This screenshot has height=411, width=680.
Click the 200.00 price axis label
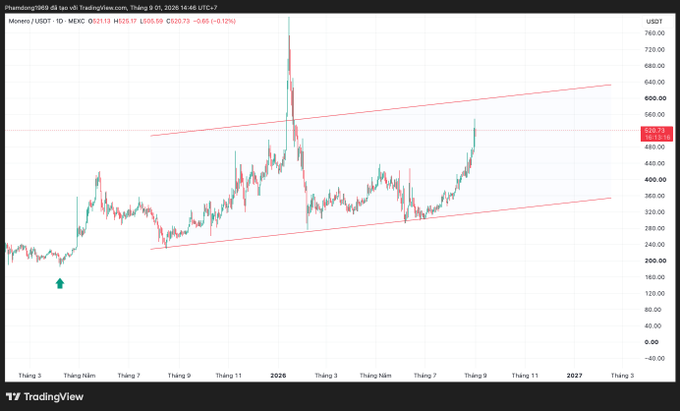(x=655, y=261)
